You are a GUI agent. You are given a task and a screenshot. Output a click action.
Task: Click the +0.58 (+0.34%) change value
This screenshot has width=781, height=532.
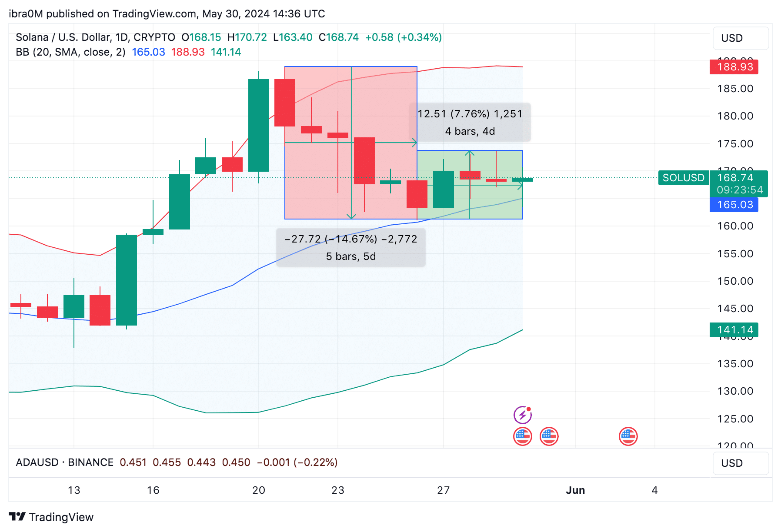point(404,37)
